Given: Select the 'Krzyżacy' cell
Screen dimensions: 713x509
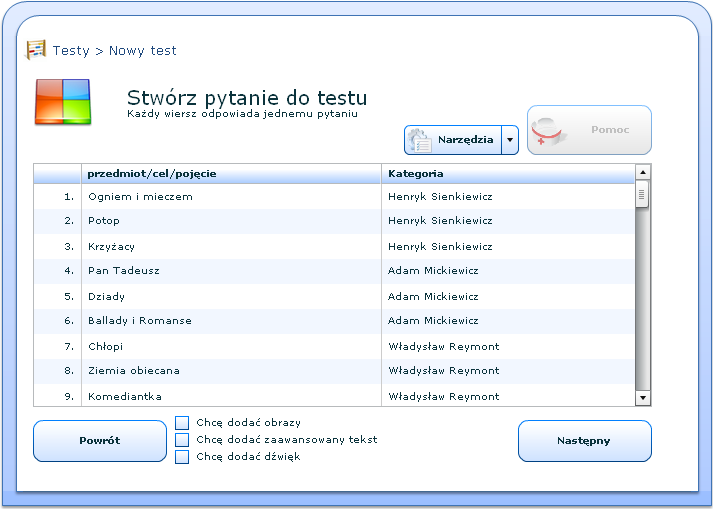Looking at the screenshot, I should [x=231, y=247].
